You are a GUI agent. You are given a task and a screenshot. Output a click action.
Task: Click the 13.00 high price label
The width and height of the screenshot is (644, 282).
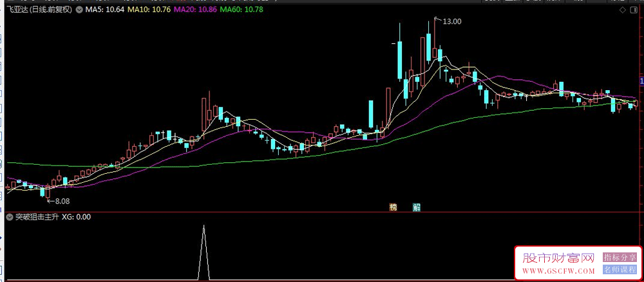point(452,22)
